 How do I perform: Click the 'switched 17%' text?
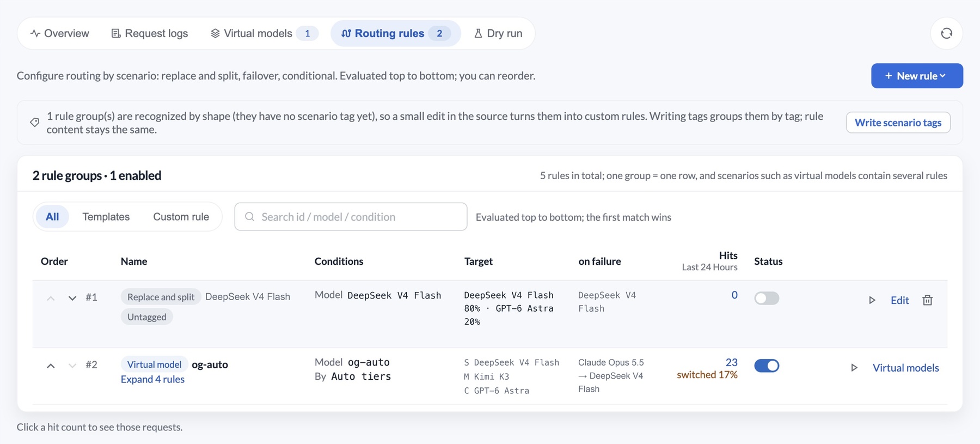[707, 375]
